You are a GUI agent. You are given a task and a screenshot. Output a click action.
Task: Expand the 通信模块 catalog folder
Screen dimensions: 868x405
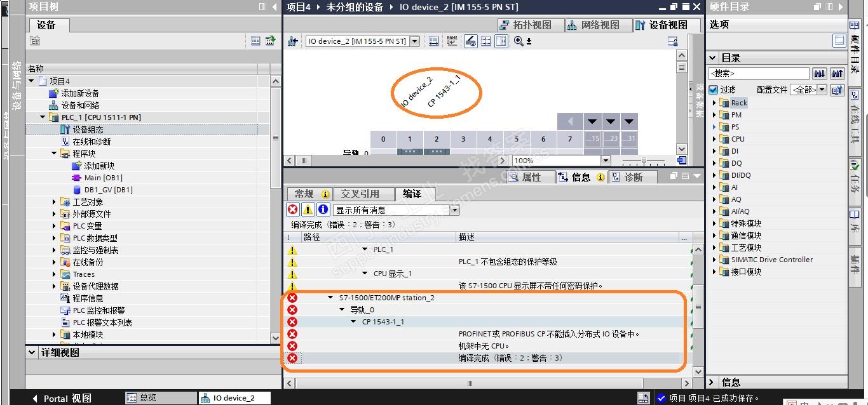pos(714,236)
